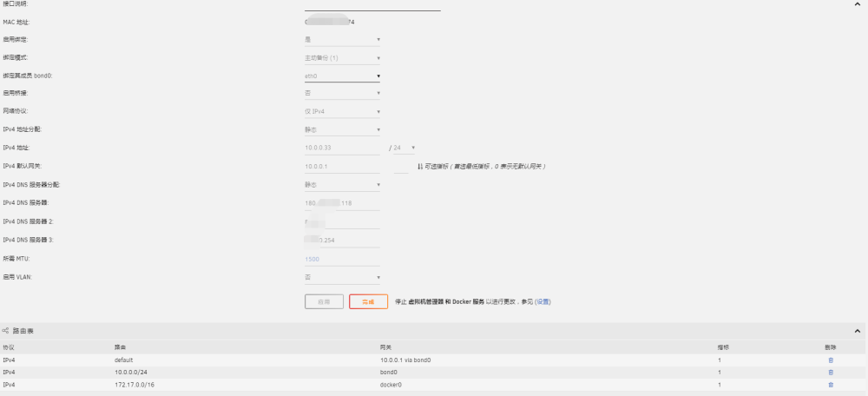Click the orange 完成 button
This screenshot has height=396, width=868.
click(368, 302)
